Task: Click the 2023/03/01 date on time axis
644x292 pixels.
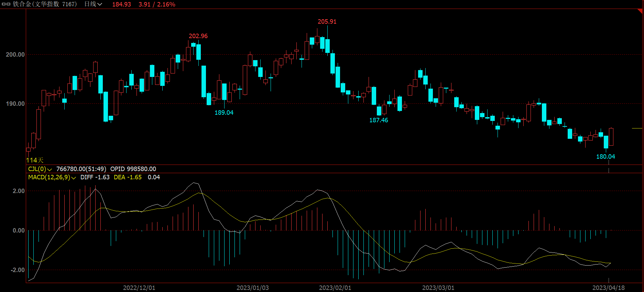Action: point(438,288)
